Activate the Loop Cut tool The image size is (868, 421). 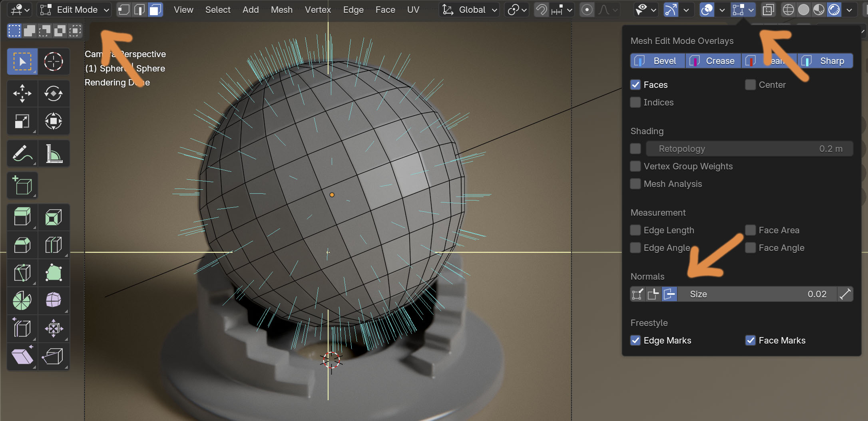(53, 245)
